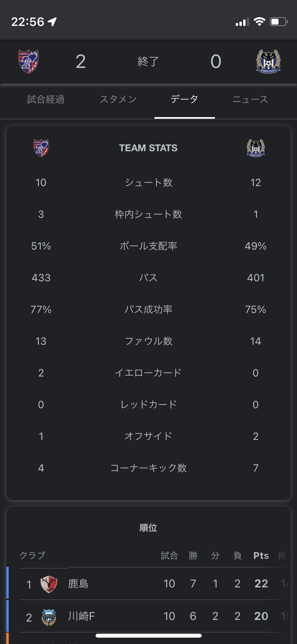
Task: Open 川崎F team row in standings
Action: 81,616
